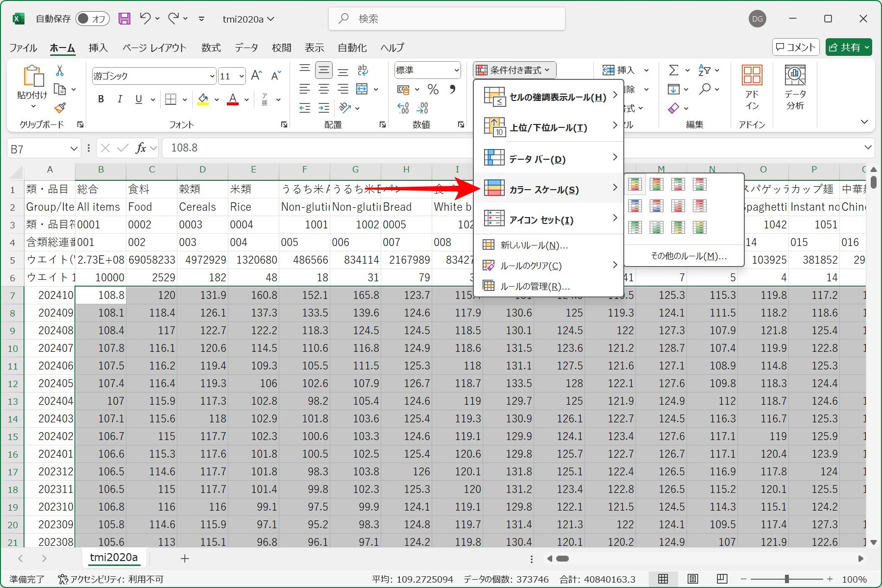
Task: Open セルの強調表示ルール submenu
Action: pyautogui.click(x=548, y=97)
